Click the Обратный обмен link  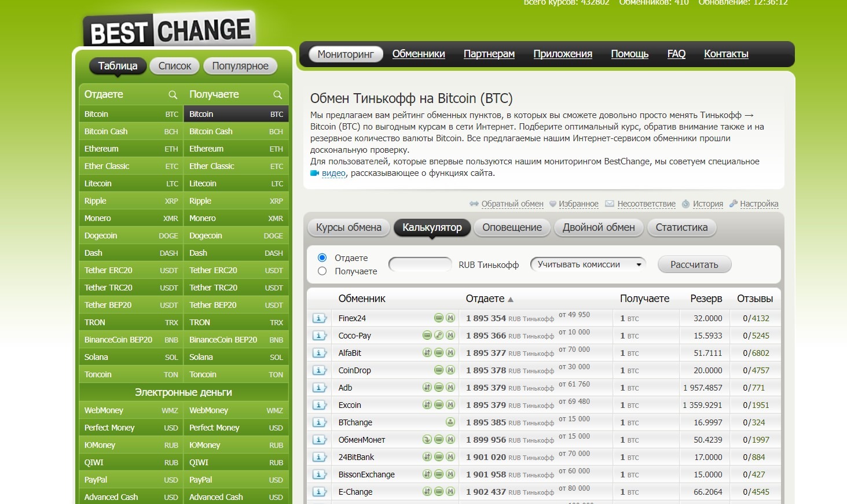pos(512,204)
